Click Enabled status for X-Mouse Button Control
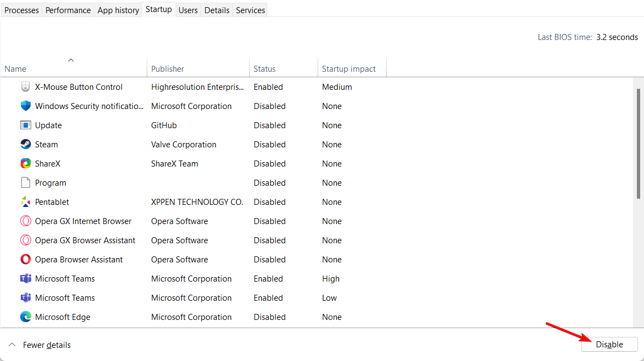 click(x=268, y=87)
